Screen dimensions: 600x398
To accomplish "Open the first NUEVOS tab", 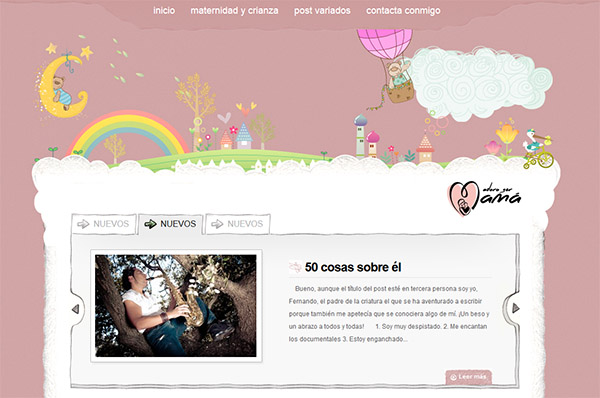I will click(104, 224).
